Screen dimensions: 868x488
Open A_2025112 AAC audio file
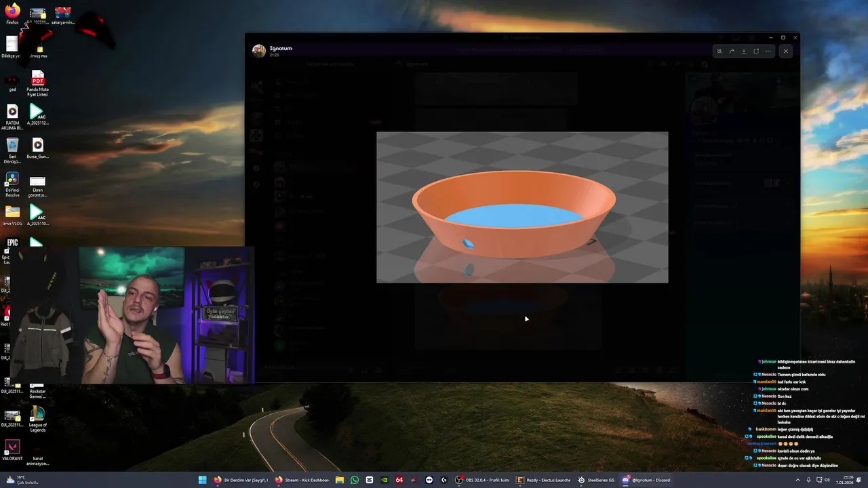pyautogui.click(x=37, y=115)
